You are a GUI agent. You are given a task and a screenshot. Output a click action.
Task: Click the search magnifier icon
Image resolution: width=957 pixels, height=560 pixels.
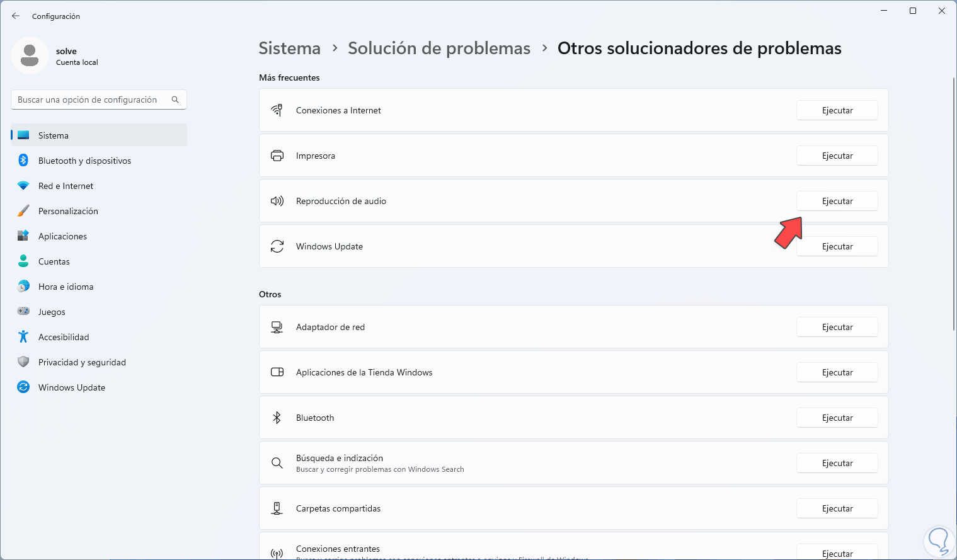coord(175,100)
